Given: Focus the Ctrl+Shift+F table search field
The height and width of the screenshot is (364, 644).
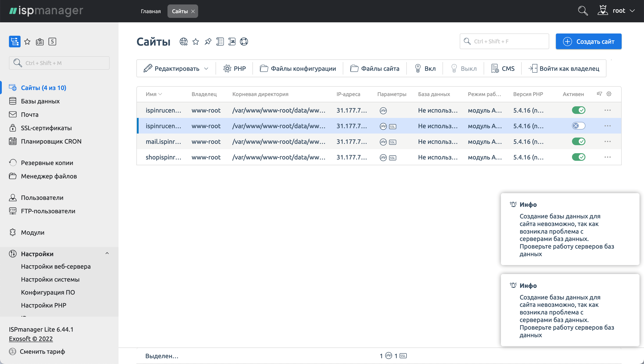Looking at the screenshot, I should click(x=504, y=42).
